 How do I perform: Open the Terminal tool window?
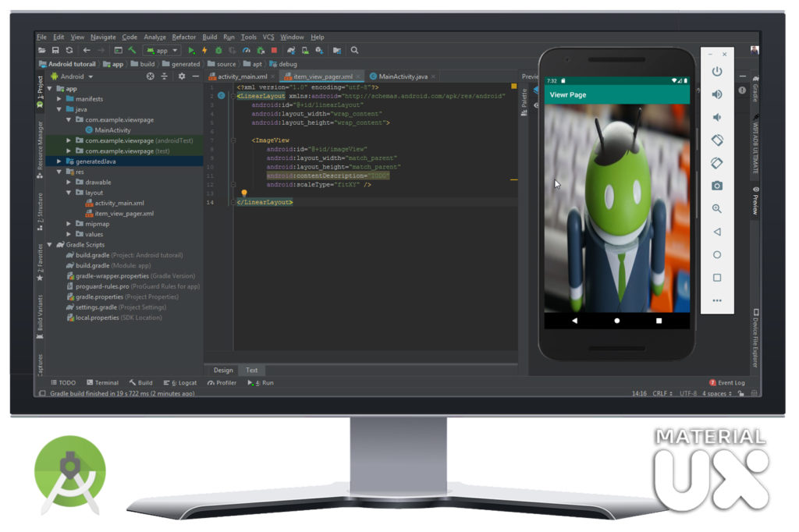coord(102,383)
